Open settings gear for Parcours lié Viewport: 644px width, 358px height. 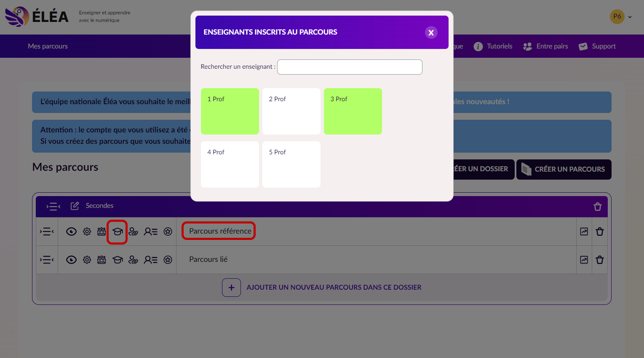(87, 260)
